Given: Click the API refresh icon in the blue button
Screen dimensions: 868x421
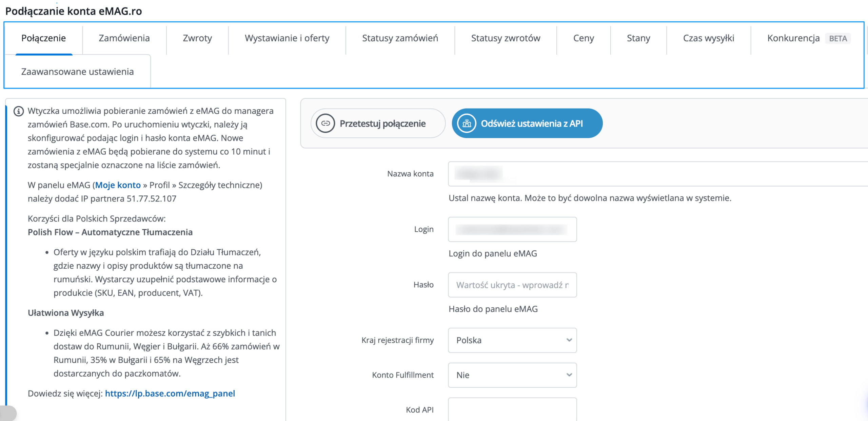Looking at the screenshot, I should (x=467, y=123).
